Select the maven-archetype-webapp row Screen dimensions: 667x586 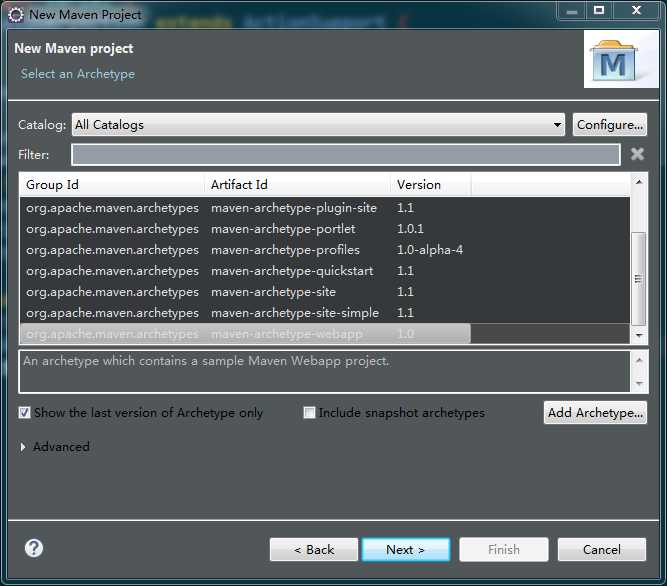325,334
